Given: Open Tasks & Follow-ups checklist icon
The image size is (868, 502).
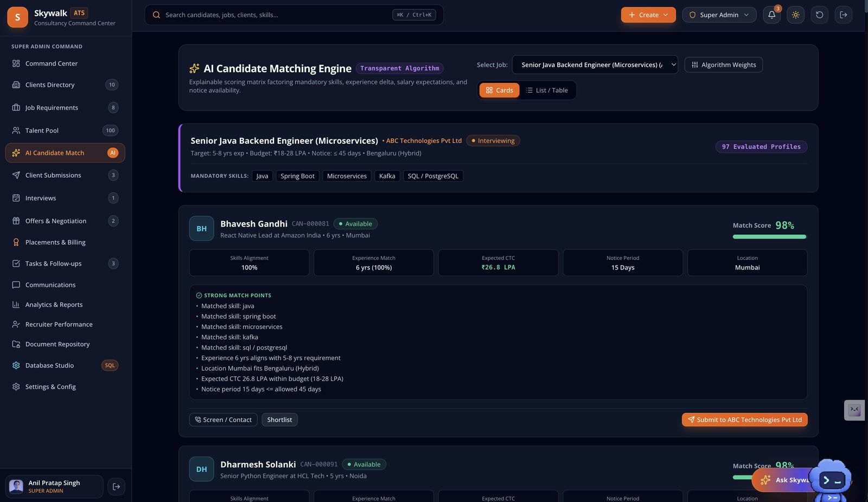Looking at the screenshot, I should point(16,263).
